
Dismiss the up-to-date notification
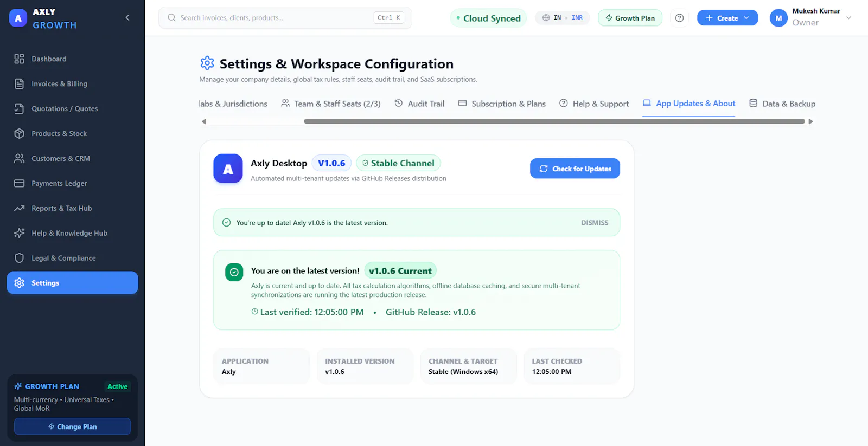tap(595, 223)
